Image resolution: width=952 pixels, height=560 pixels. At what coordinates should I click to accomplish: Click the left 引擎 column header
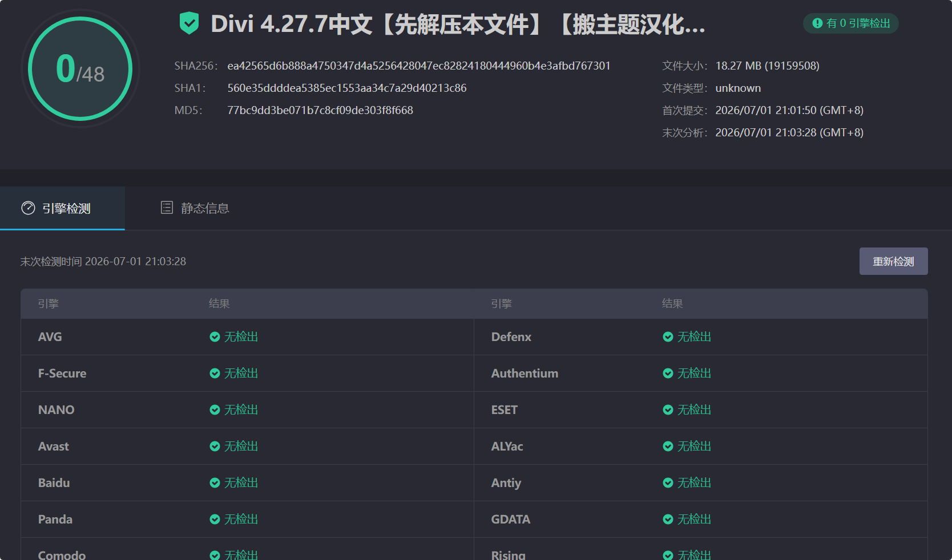point(49,304)
